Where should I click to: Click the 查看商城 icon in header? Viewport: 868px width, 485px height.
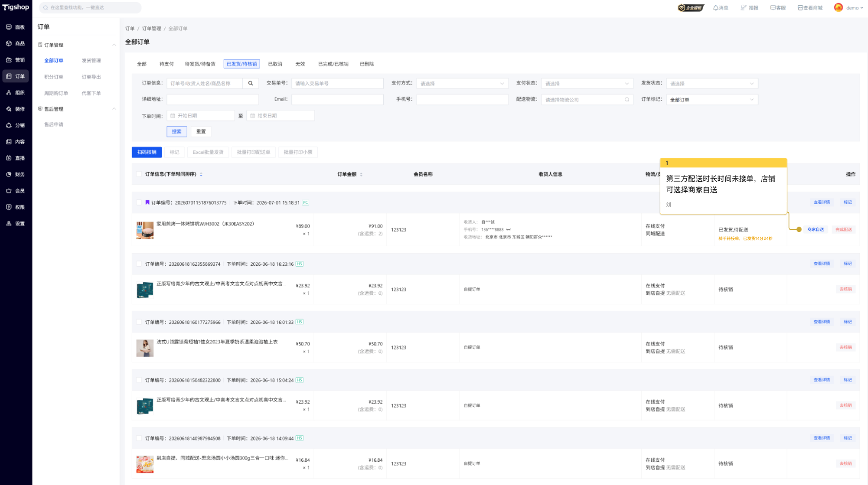click(x=800, y=8)
